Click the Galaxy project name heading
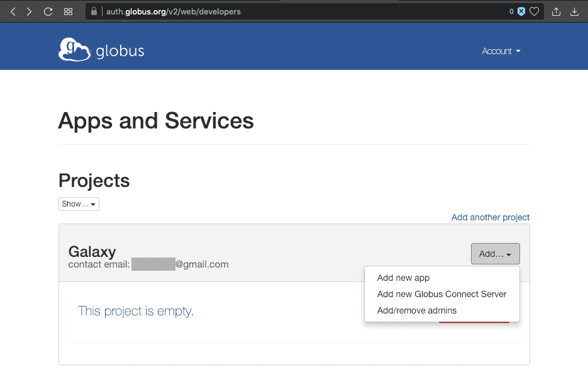 pyautogui.click(x=92, y=251)
